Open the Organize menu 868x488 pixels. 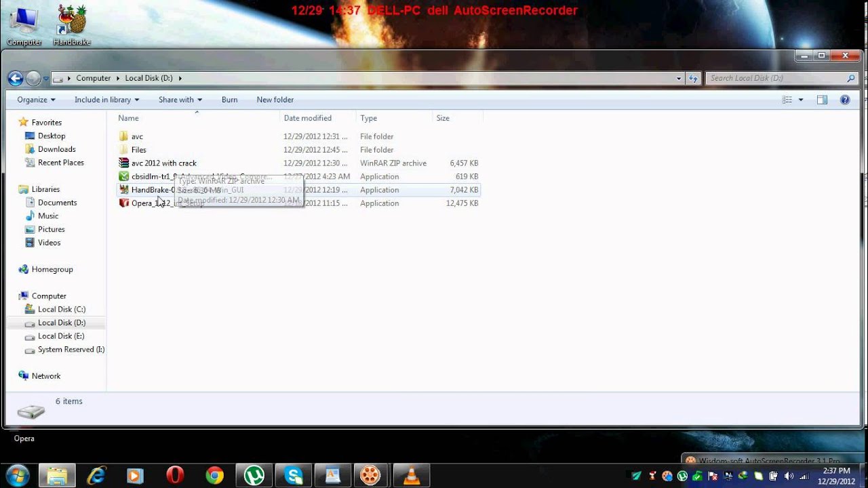(x=37, y=100)
